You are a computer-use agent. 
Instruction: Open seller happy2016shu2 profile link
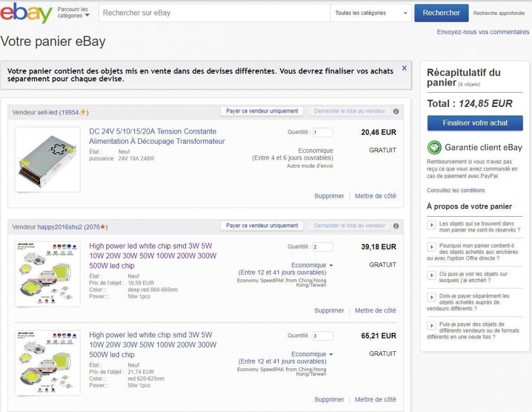click(x=60, y=227)
